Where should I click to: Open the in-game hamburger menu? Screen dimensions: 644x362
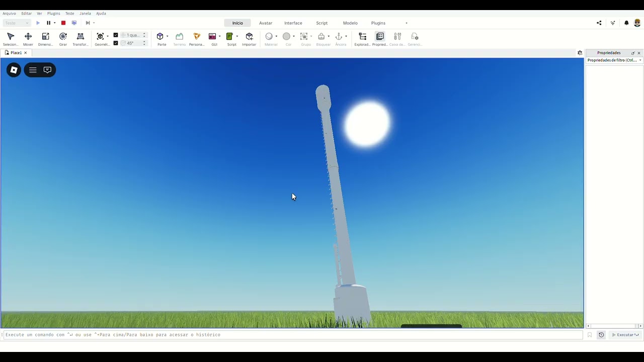(x=33, y=70)
